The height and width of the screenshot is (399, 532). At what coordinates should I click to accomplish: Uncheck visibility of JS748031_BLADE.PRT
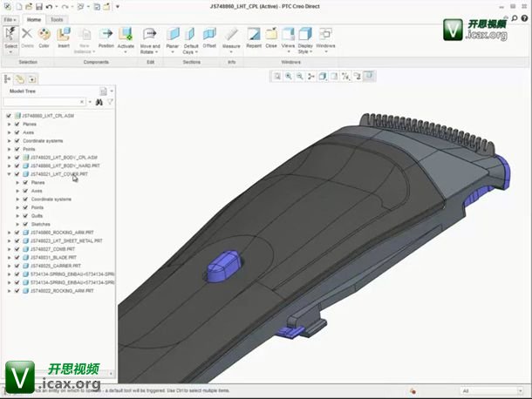[17, 257]
